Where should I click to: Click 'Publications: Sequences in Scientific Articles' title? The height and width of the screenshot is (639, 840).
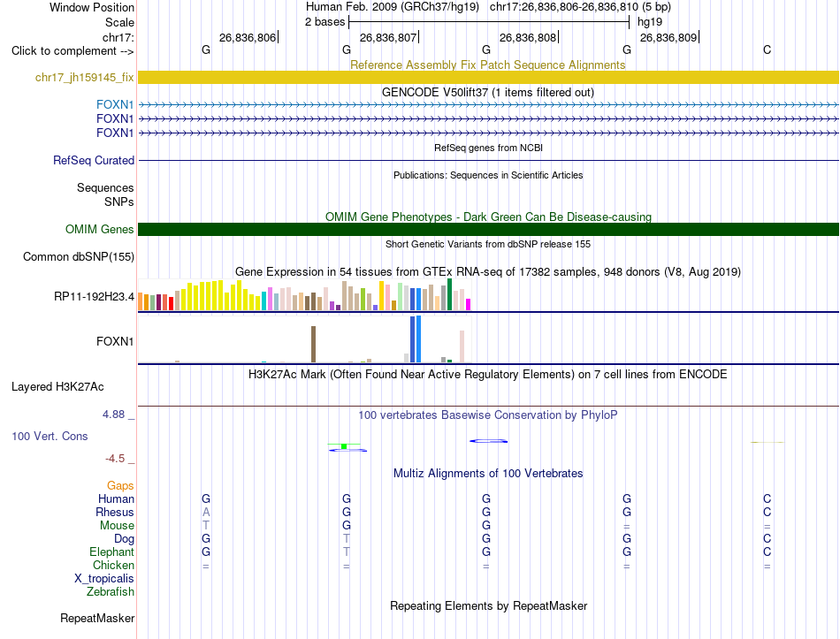(488, 175)
